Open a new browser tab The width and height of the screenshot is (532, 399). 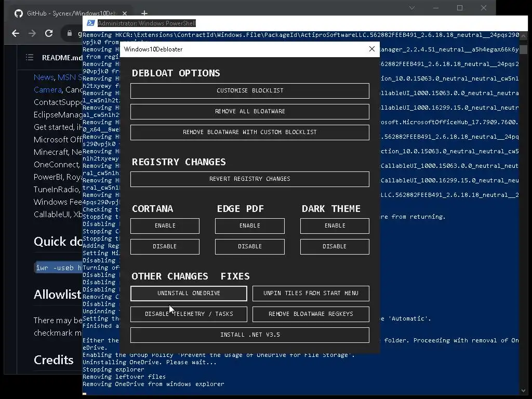pos(144,13)
